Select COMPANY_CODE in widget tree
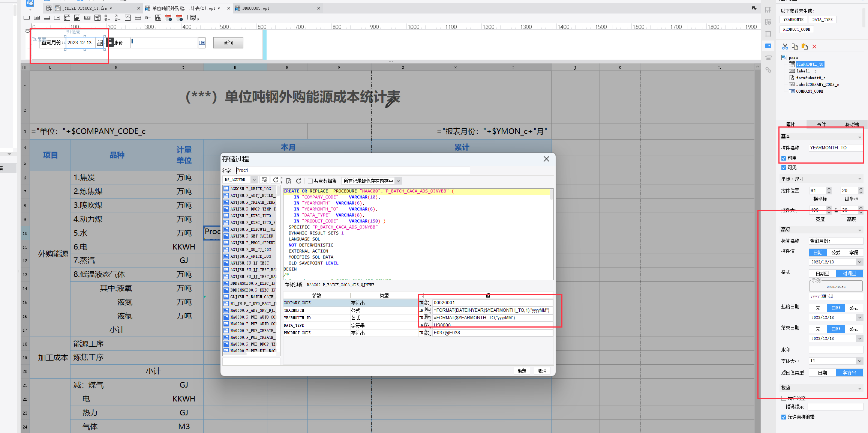The height and width of the screenshot is (433, 868). click(810, 91)
